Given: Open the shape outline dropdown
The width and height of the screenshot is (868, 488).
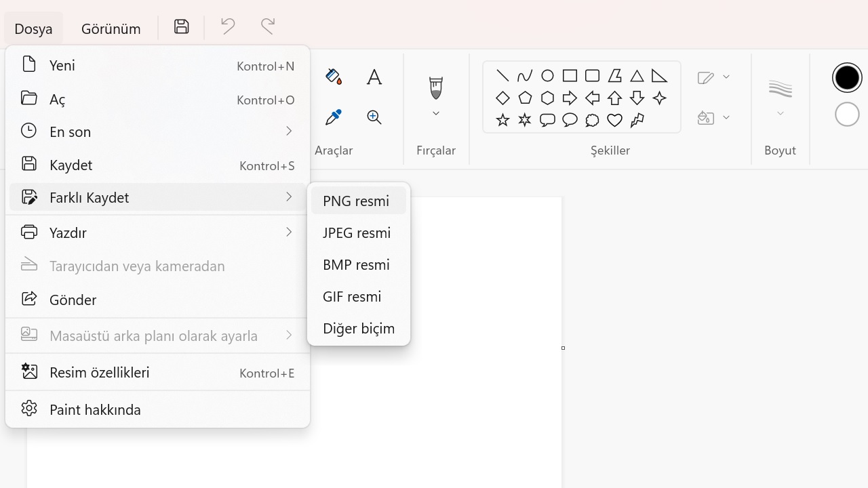Looking at the screenshot, I should [713, 77].
